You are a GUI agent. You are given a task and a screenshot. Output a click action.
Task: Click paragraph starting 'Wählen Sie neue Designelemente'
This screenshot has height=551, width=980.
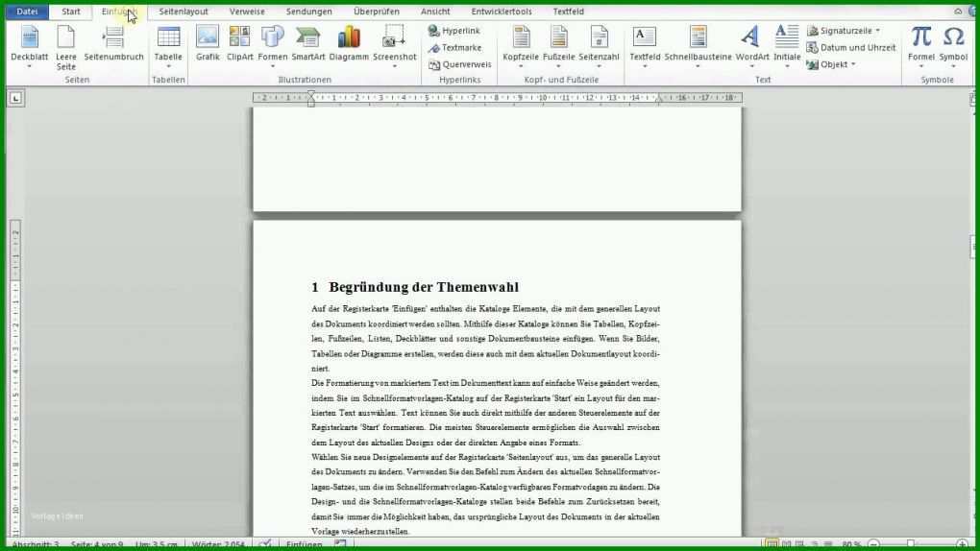pyautogui.click(x=485, y=494)
